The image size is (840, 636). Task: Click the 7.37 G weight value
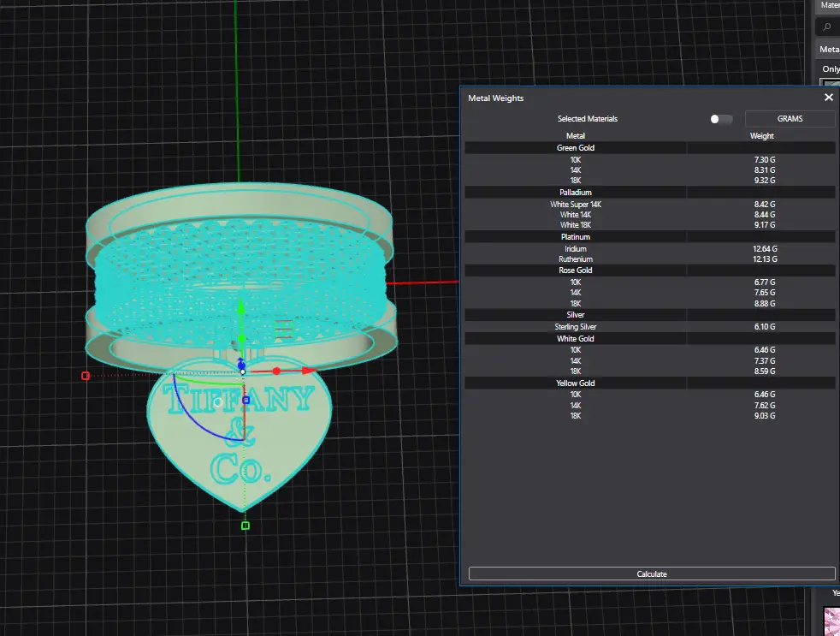(765, 361)
